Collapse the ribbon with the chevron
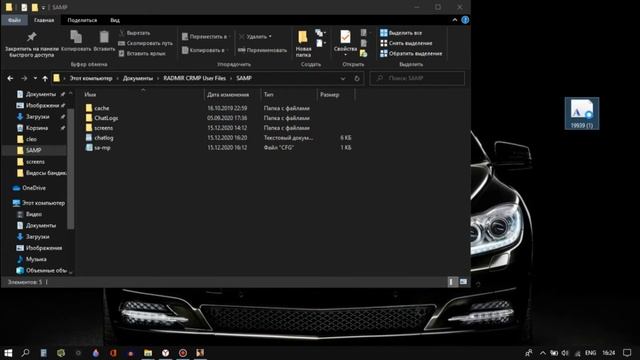Screen dimensions: 640x360 (x=455, y=20)
